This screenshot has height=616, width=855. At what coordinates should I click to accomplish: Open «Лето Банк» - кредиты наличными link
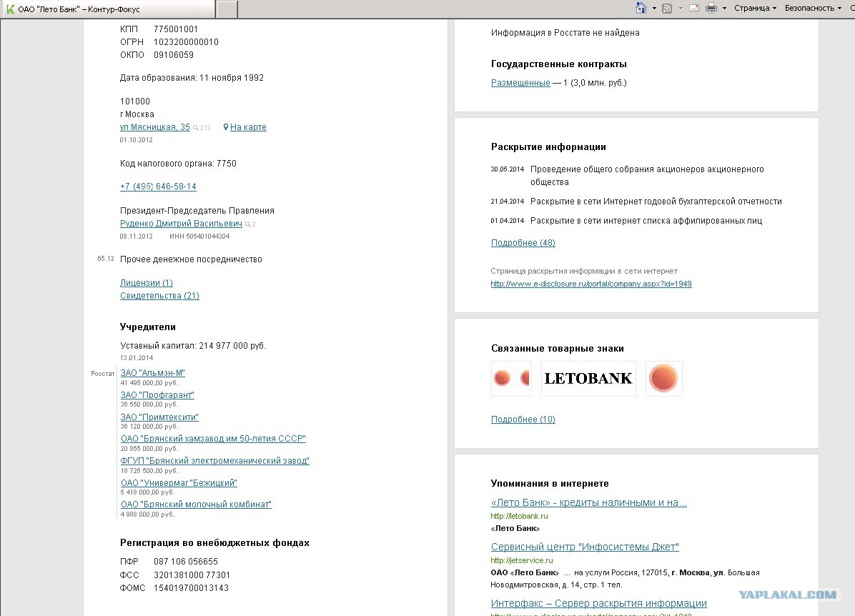pos(589,502)
